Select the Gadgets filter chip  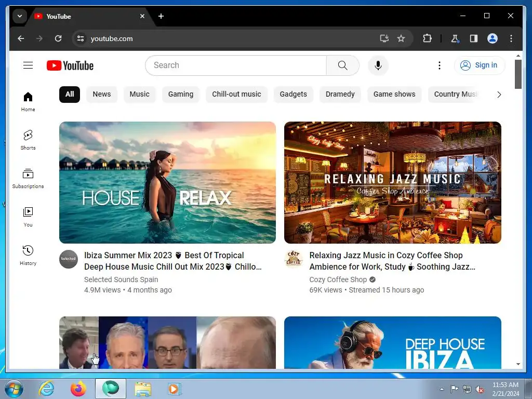coord(293,95)
